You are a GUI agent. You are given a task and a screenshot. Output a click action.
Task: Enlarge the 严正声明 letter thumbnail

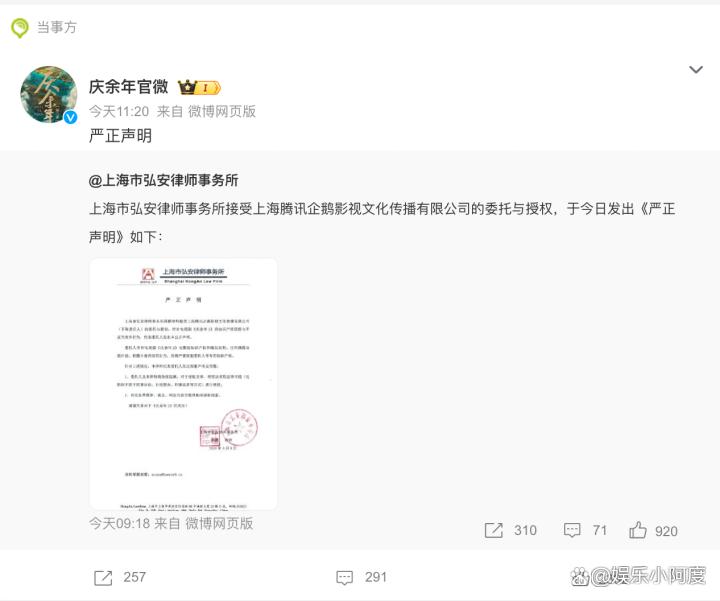(x=183, y=384)
